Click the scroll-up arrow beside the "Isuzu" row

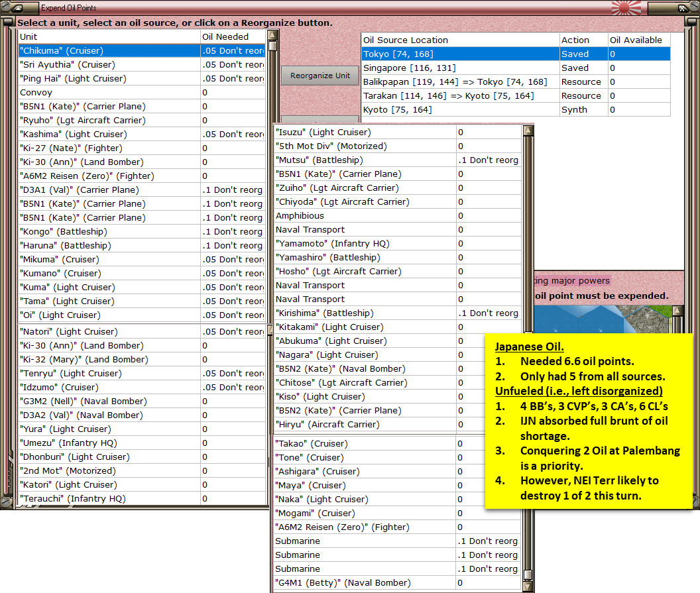click(528, 131)
